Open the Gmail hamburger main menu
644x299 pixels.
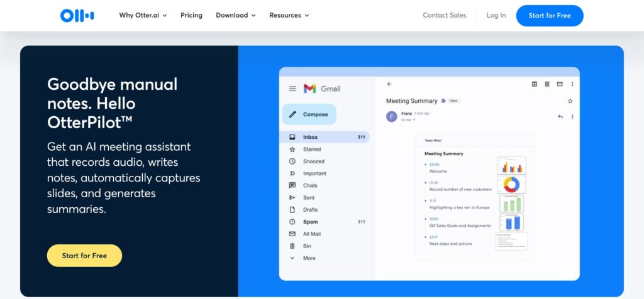pyautogui.click(x=292, y=89)
